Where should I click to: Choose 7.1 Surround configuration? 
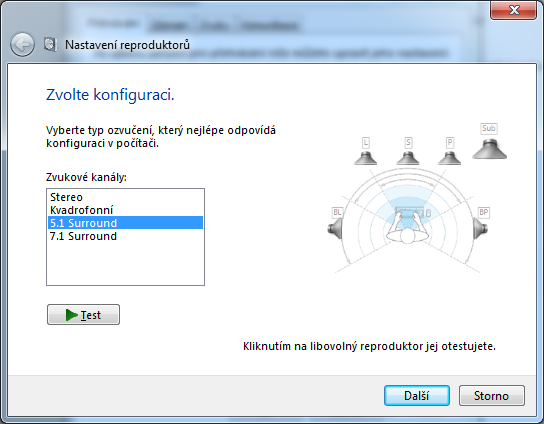point(125,236)
